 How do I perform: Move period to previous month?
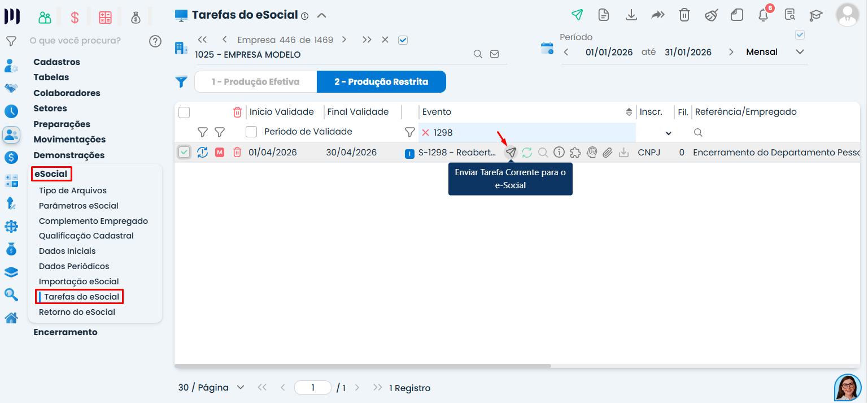coord(566,52)
